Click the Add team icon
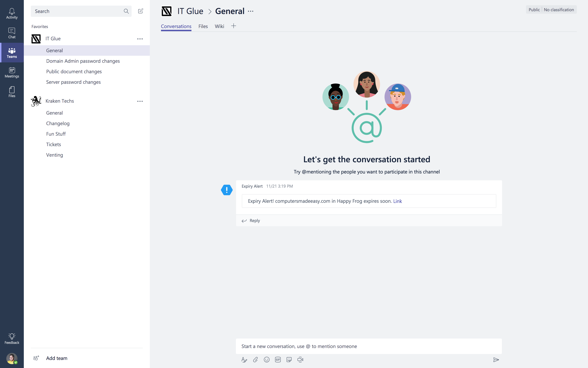588x368 pixels. pos(36,358)
